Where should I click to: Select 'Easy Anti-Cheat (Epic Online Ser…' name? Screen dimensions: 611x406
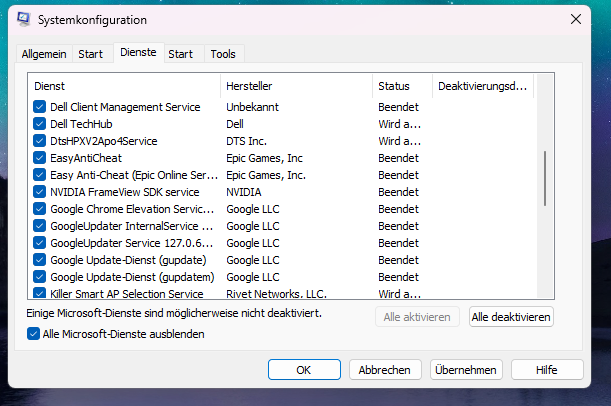pyautogui.click(x=134, y=175)
